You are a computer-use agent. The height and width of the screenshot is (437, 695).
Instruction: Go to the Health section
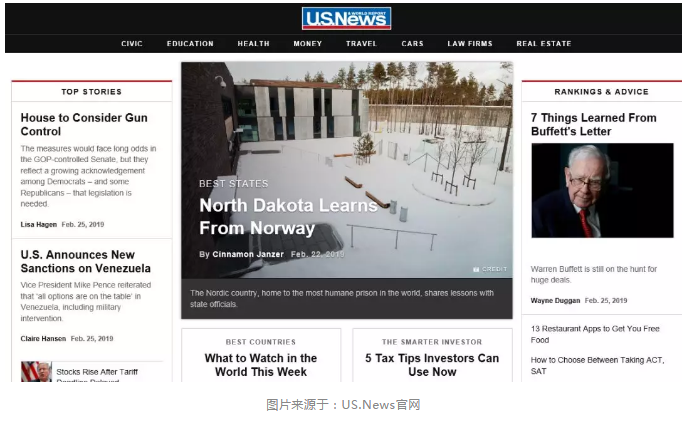(254, 43)
